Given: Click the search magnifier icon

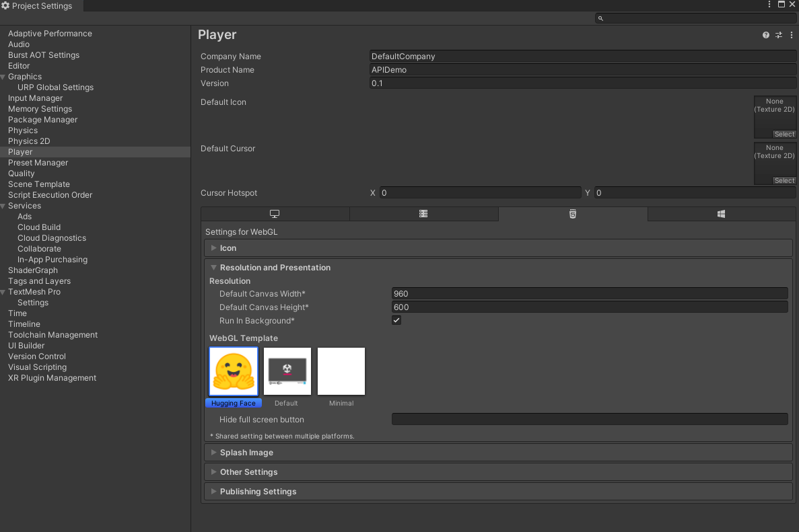Looking at the screenshot, I should (600, 19).
